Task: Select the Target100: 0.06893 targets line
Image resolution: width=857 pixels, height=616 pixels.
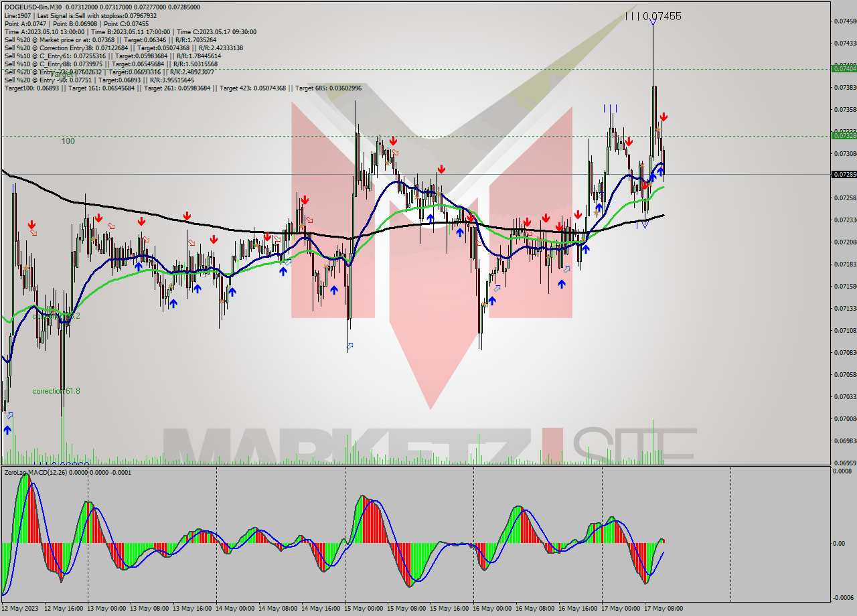Action: [183, 88]
